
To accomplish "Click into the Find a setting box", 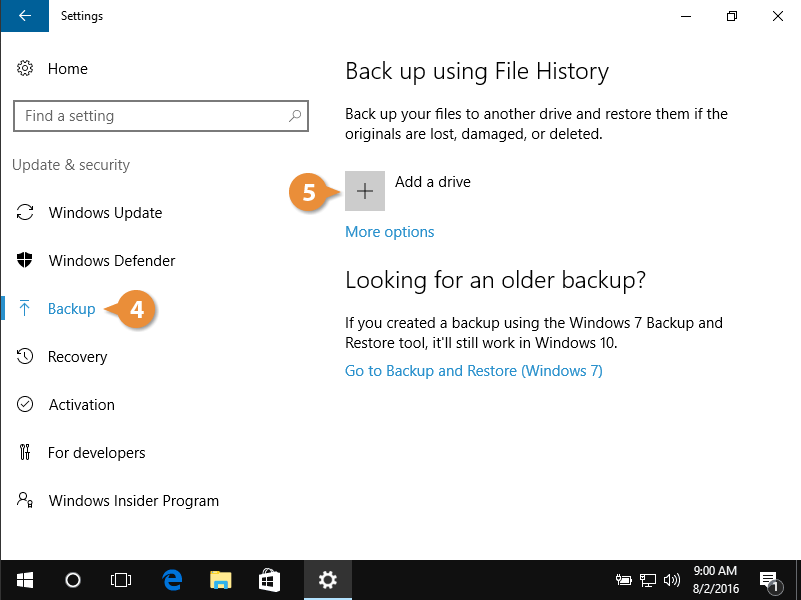I will (x=161, y=116).
